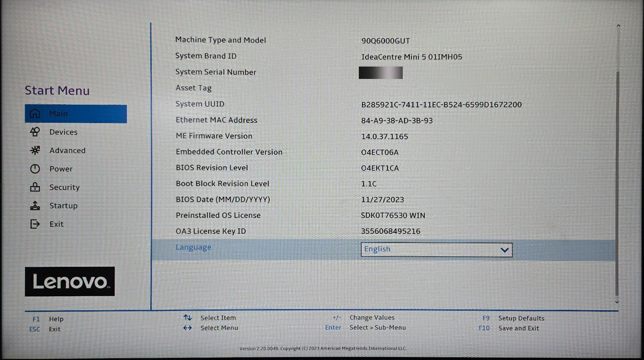
Task: Click IdeaCentre Mini 5 01IMH05 value
Action: (412, 57)
